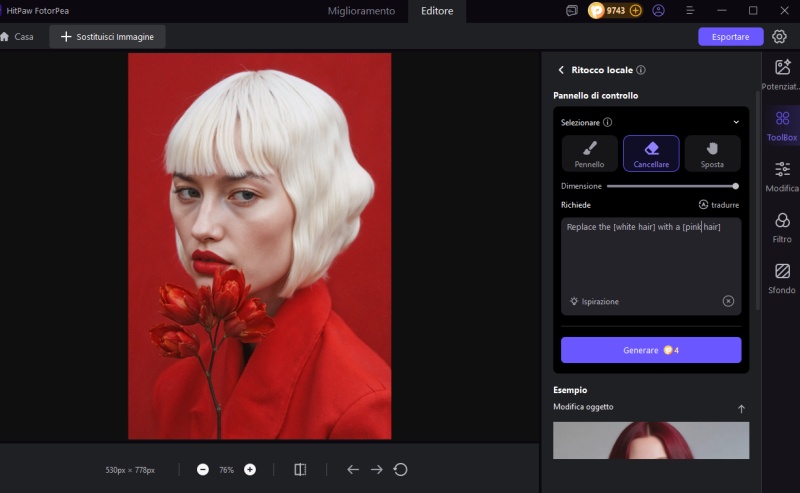Select the Cancellare eraser tool
This screenshot has height=493, width=800.
[651, 153]
